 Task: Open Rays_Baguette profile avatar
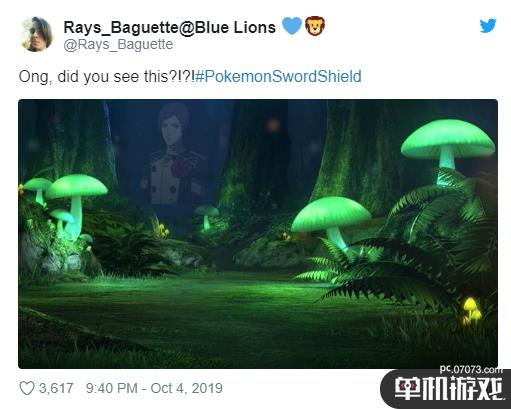pos(36,34)
